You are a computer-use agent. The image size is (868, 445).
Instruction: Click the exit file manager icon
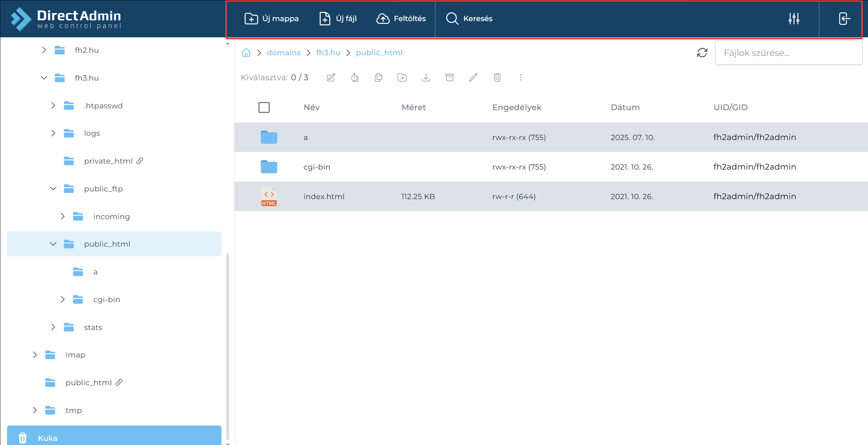click(x=844, y=19)
